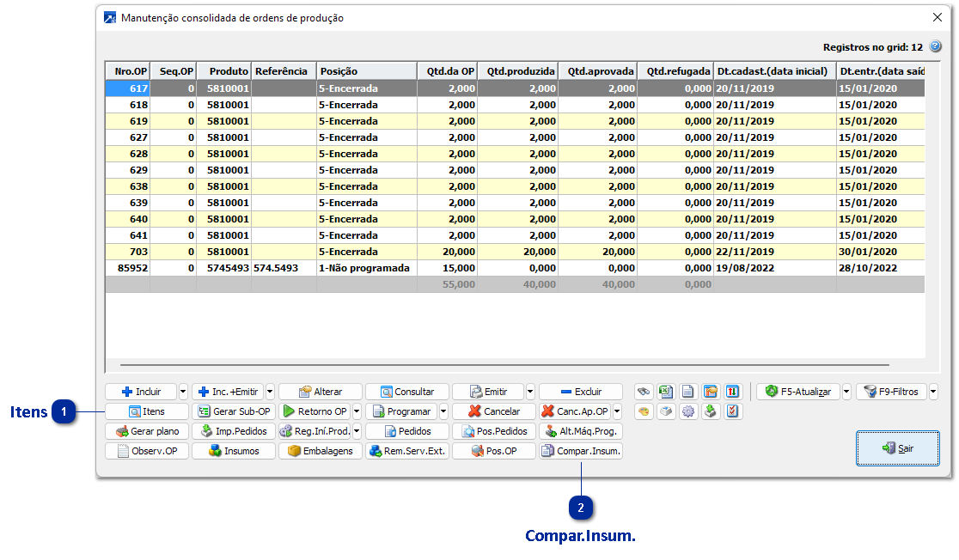Screen dimensions: 959x560
Task: Open the blank report document icon
Action: click(688, 391)
